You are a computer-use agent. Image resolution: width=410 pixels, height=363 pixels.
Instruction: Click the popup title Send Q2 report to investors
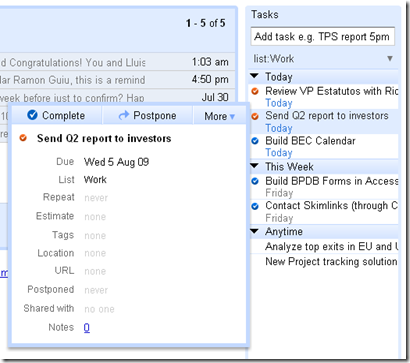coord(104,138)
